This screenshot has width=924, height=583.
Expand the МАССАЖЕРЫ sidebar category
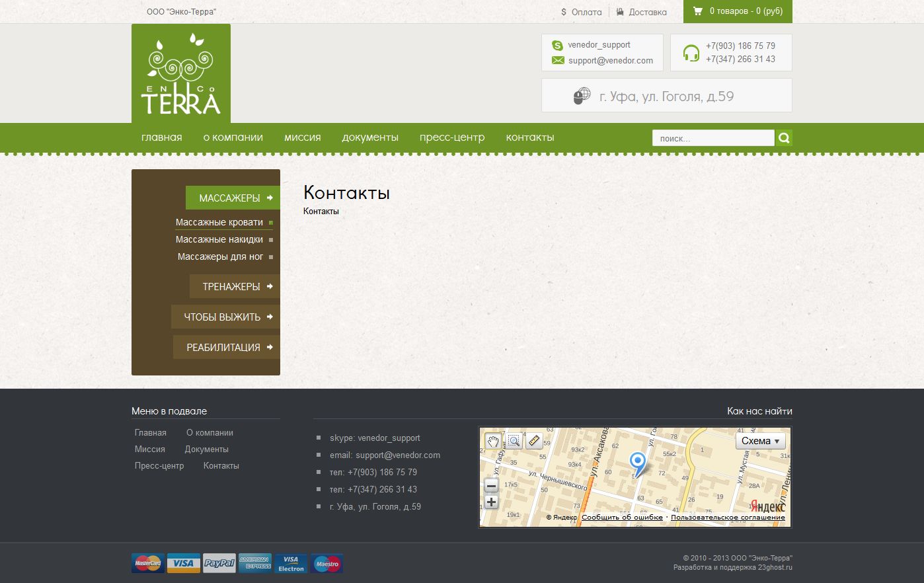click(233, 198)
